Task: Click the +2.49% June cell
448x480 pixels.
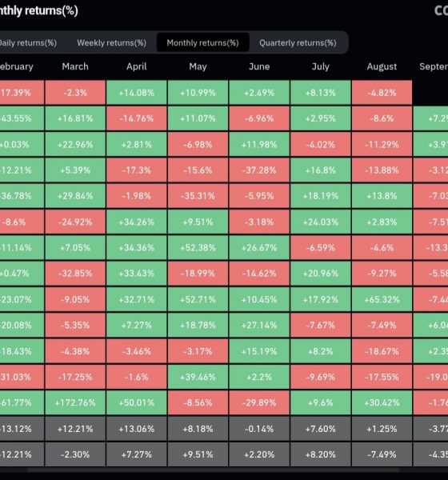Action: pyautogui.click(x=259, y=93)
